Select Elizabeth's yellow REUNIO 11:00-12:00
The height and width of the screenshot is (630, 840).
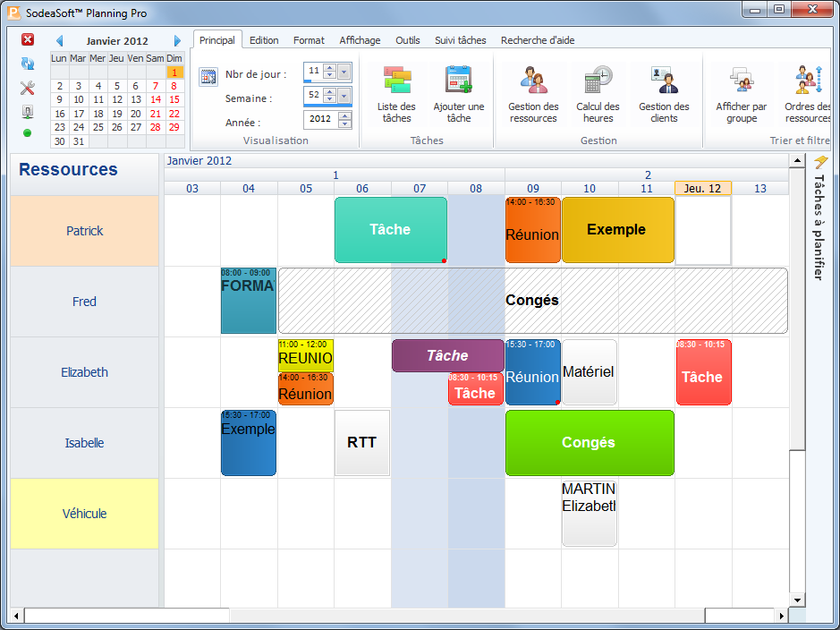(x=306, y=355)
